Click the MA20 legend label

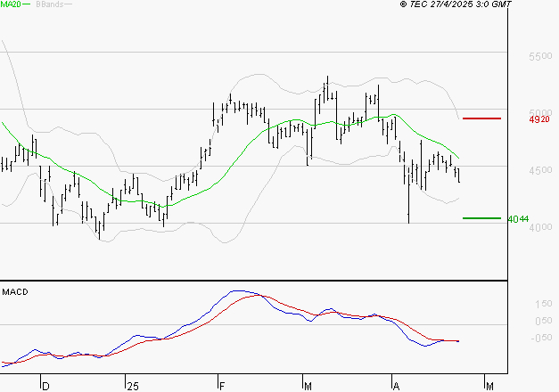tap(11, 4)
